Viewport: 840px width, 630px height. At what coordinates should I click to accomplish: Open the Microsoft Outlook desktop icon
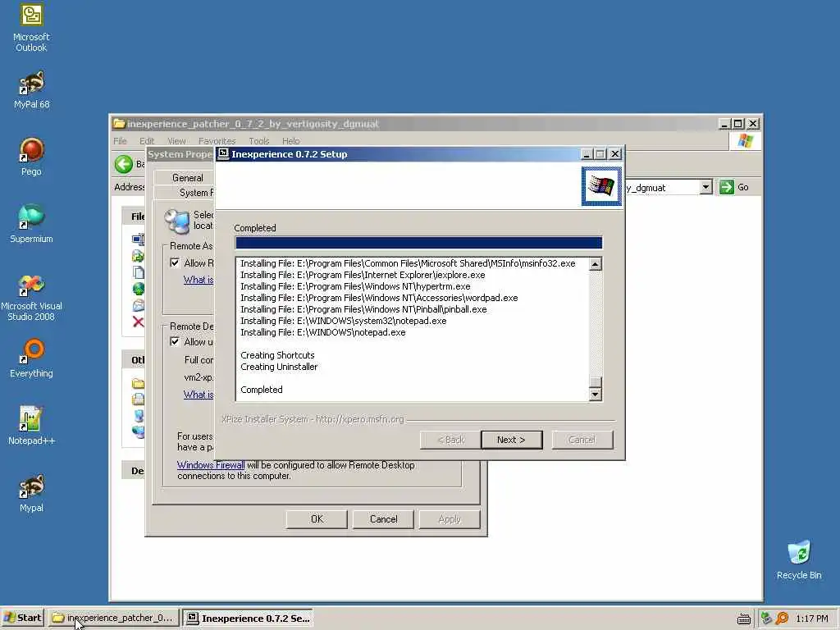coord(31,27)
